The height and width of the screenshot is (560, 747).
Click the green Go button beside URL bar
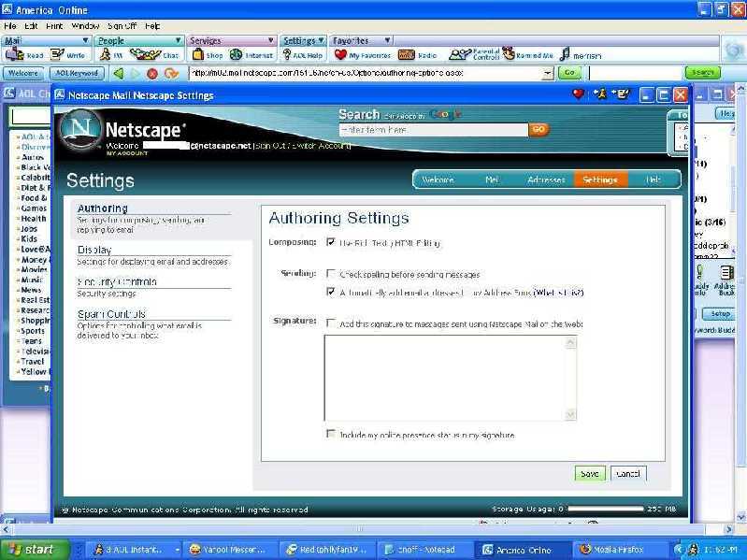(x=569, y=73)
